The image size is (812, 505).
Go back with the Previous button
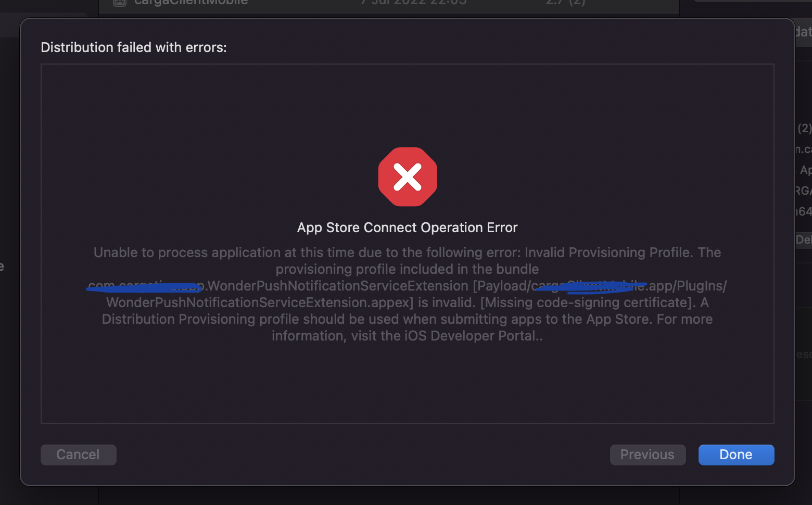tap(648, 455)
